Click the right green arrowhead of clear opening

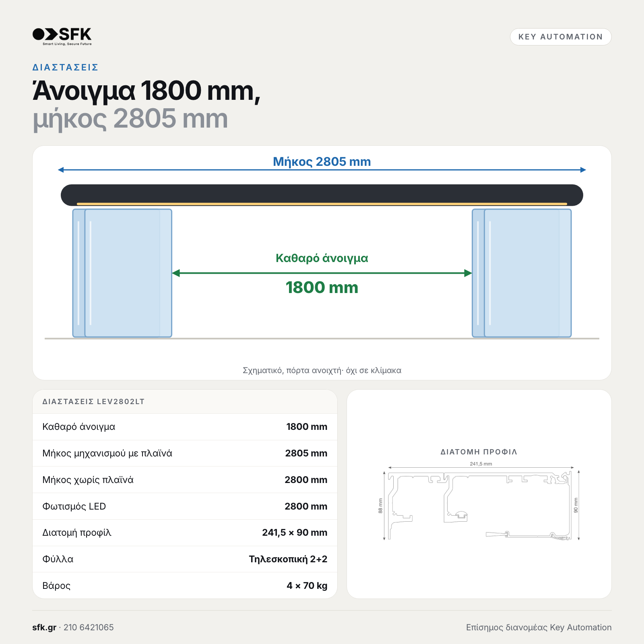coord(468,273)
